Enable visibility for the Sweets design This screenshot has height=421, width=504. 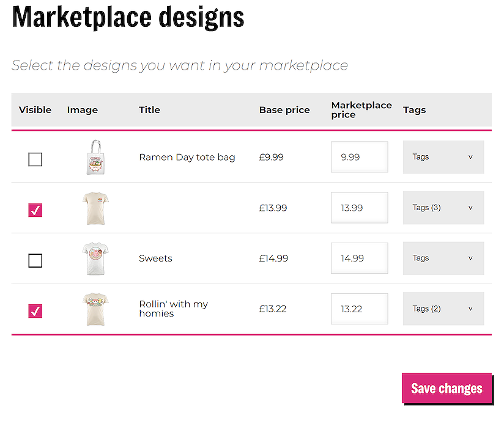(x=35, y=261)
